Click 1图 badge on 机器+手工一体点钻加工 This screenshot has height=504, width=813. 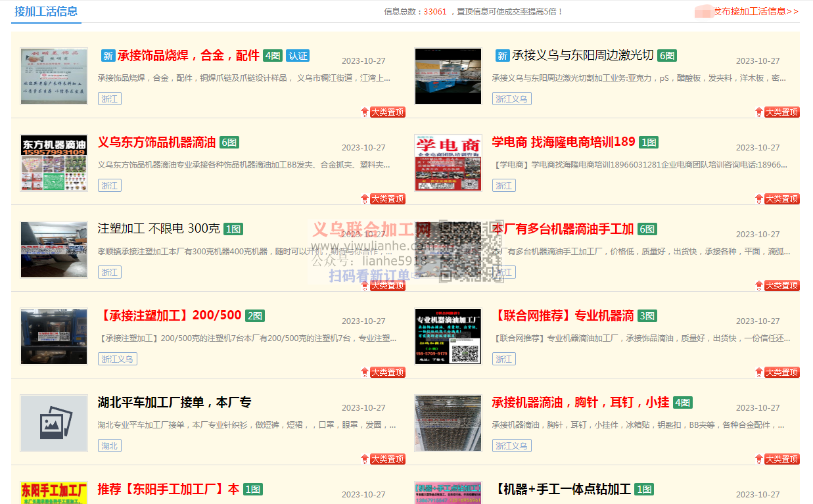[x=644, y=490]
